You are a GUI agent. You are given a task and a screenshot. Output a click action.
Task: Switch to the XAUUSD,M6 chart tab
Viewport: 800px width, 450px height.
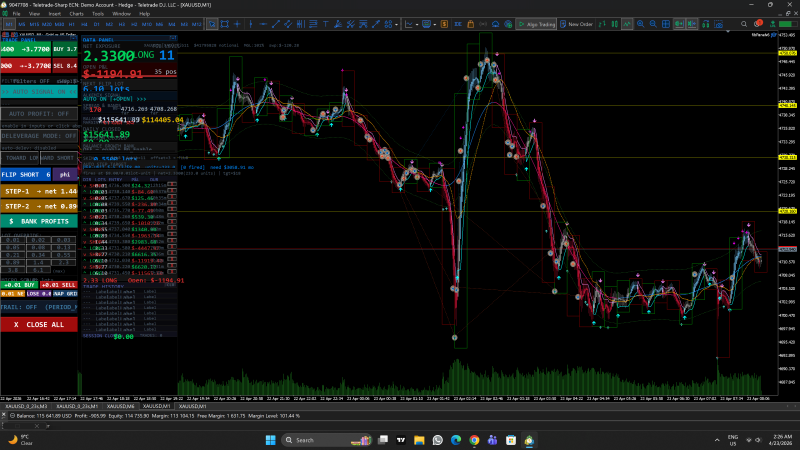[120, 406]
